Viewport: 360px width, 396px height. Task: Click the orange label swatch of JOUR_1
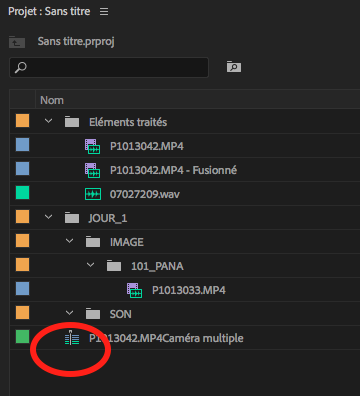click(22, 217)
